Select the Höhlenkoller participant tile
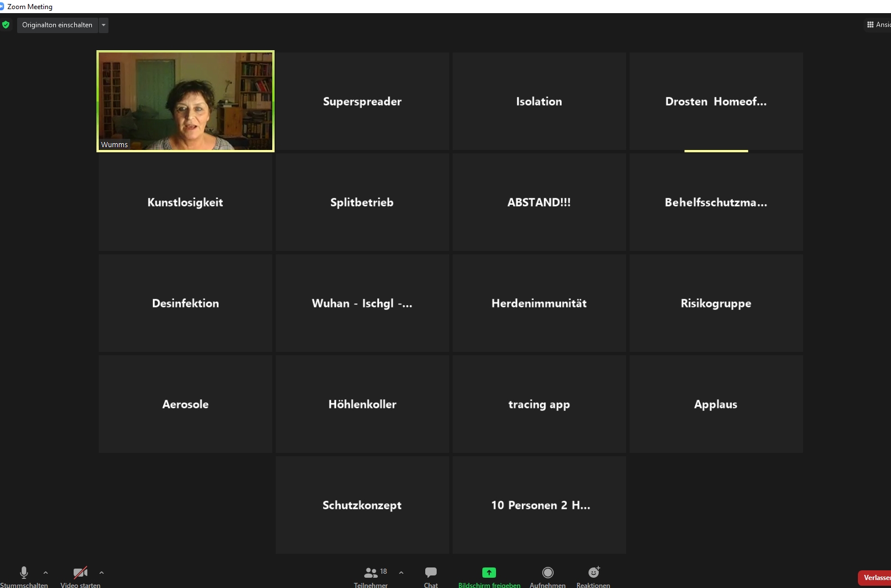 (362, 404)
